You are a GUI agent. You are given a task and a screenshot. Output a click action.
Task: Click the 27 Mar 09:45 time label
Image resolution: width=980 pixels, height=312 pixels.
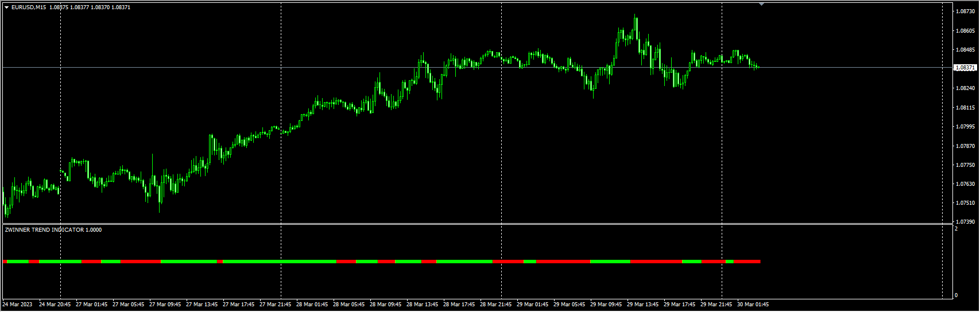click(x=165, y=305)
